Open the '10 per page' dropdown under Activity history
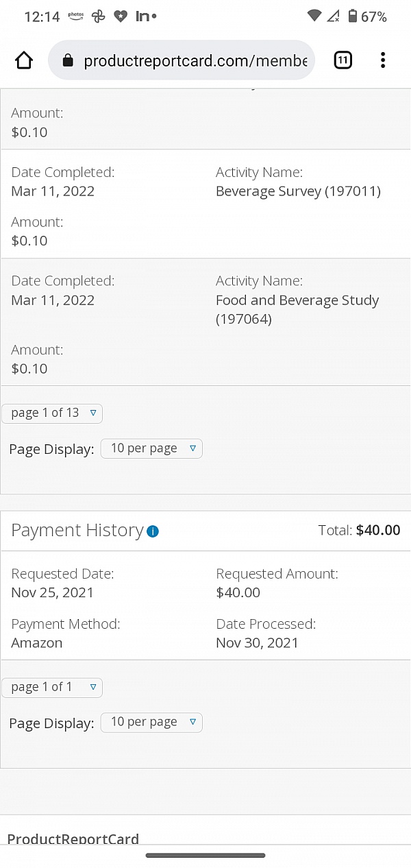 pyautogui.click(x=151, y=448)
